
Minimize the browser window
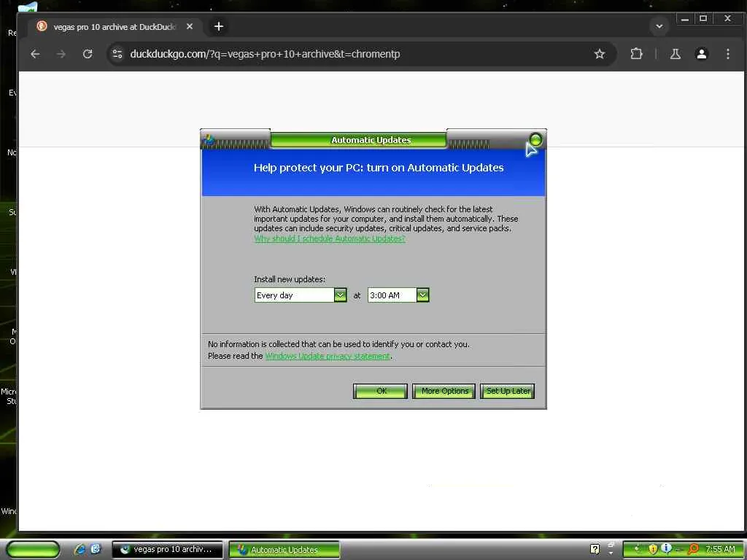(x=684, y=19)
